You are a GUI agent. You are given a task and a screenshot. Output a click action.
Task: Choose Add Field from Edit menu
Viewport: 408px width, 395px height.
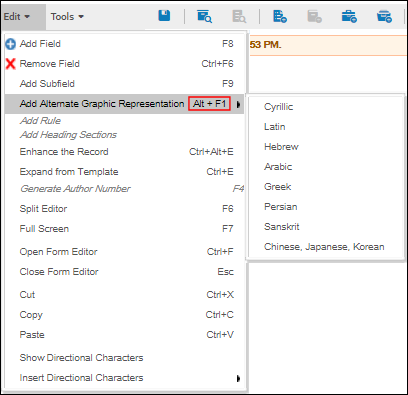click(125, 44)
